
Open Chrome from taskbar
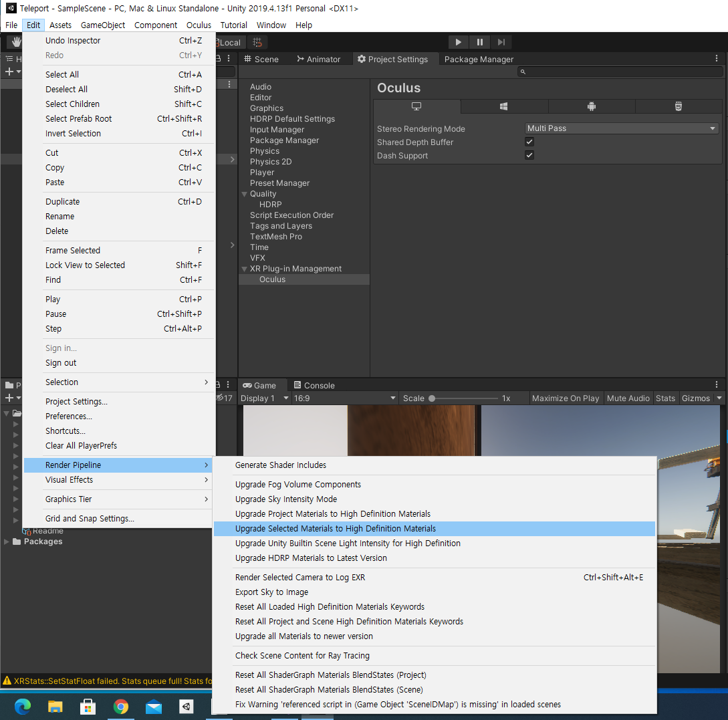(x=121, y=707)
